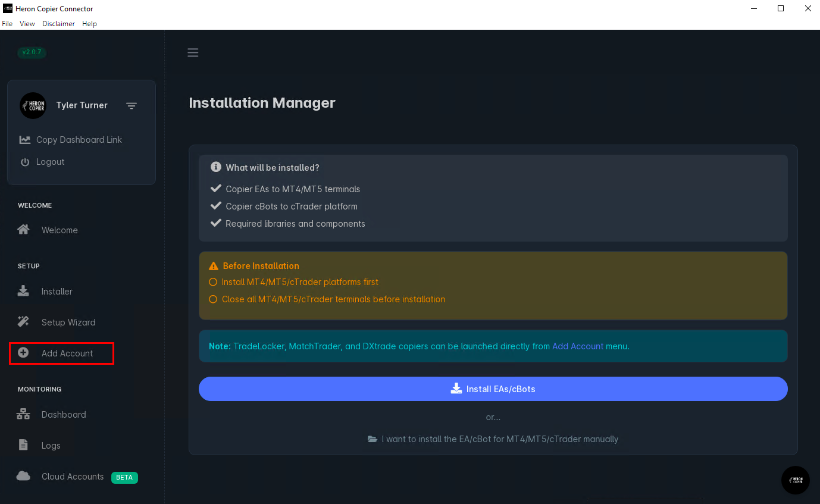Toggle the hamburger sidebar menu icon
820x504 pixels.
[x=193, y=52]
